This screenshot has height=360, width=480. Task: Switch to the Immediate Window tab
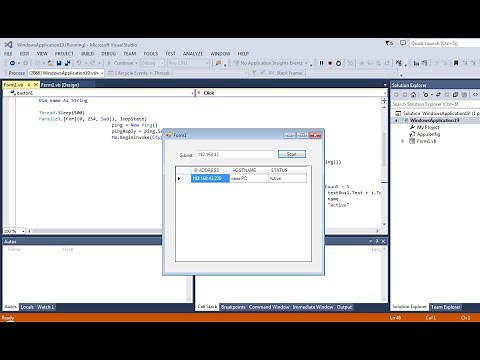313,307
